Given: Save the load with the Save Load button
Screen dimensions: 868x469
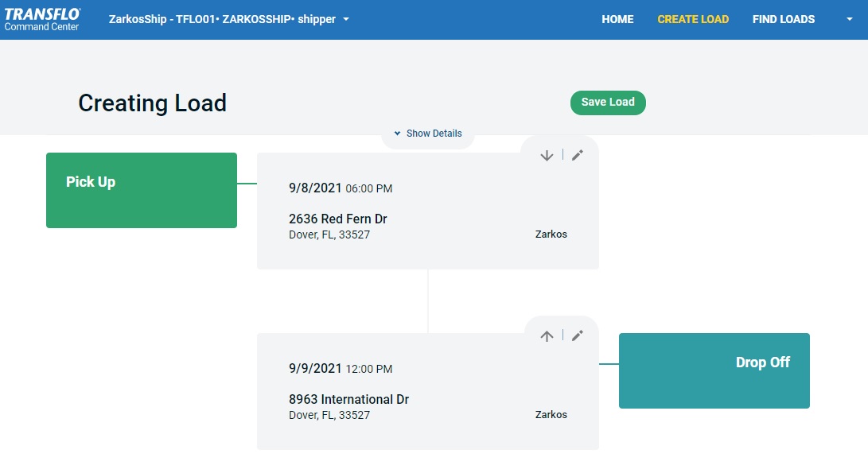Looking at the screenshot, I should click(x=608, y=103).
